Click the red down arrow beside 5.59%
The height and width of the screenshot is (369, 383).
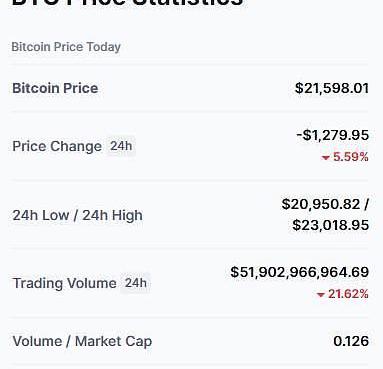click(x=325, y=157)
